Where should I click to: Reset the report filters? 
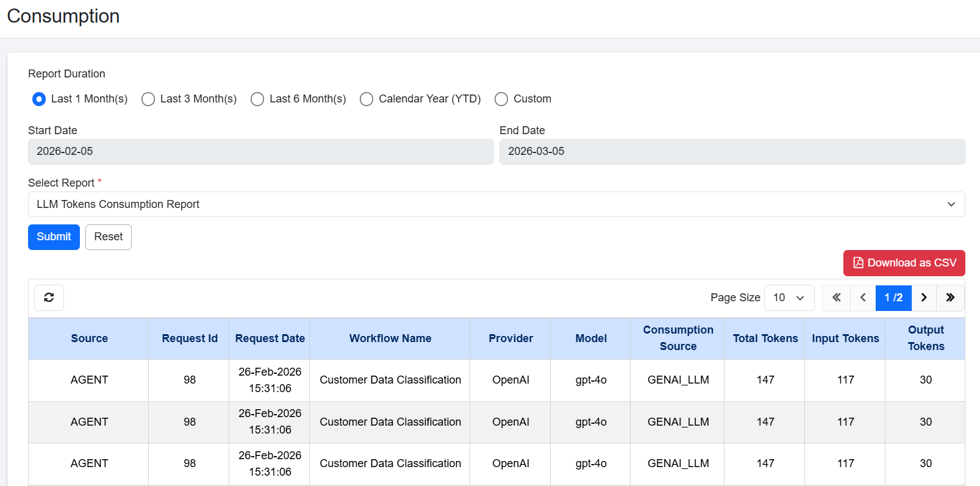(x=109, y=237)
